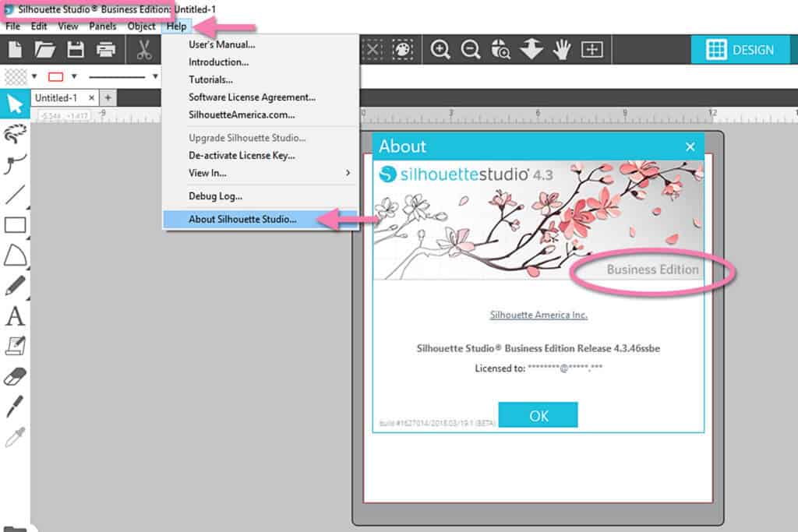Select the straight Line drawing tool
This screenshot has height=532, width=798.
point(16,195)
